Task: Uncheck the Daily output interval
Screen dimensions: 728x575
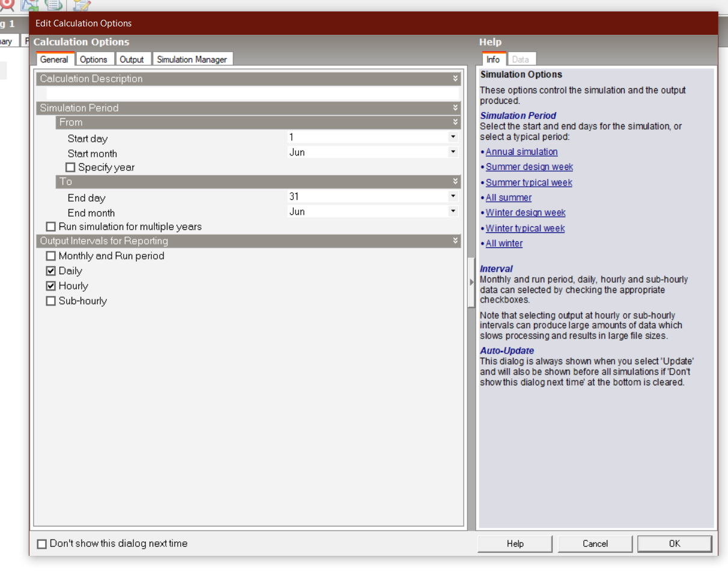Action: click(x=51, y=271)
